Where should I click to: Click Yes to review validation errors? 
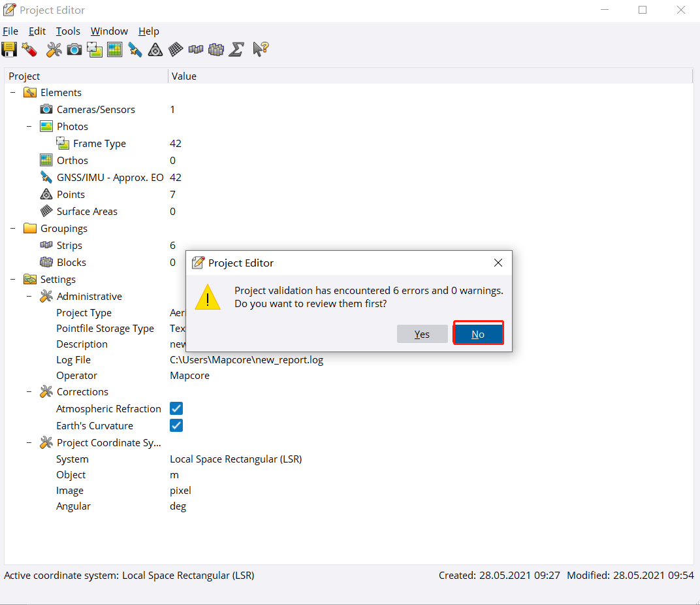pos(422,334)
